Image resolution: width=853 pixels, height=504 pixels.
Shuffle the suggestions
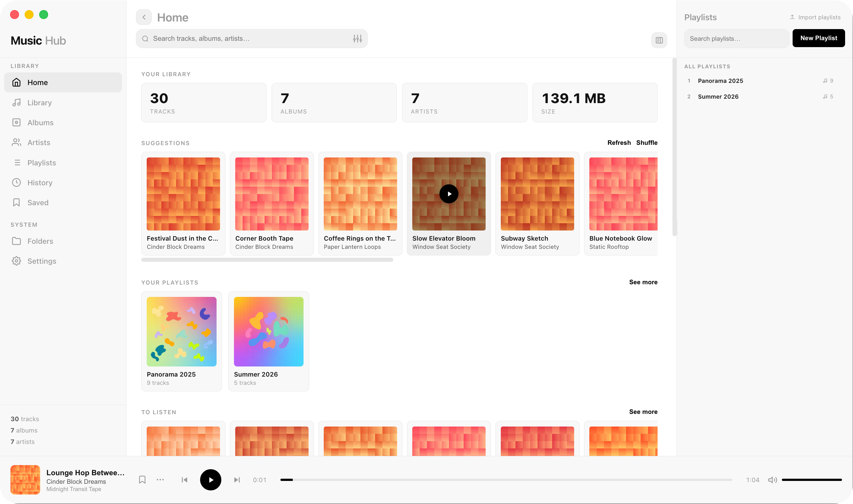click(647, 143)
